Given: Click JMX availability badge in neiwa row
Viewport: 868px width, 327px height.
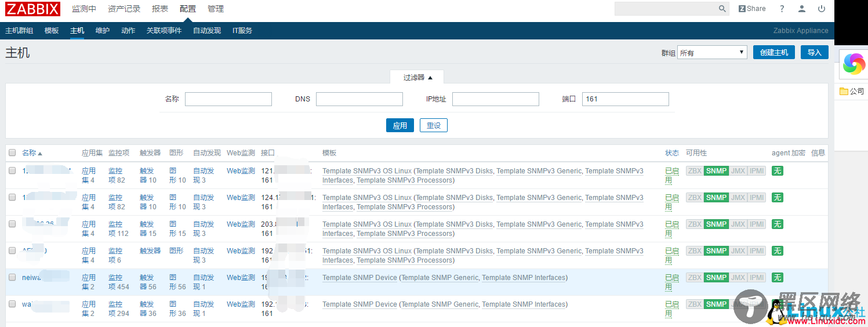Looking at the screenshot, I should pos(738,278).
